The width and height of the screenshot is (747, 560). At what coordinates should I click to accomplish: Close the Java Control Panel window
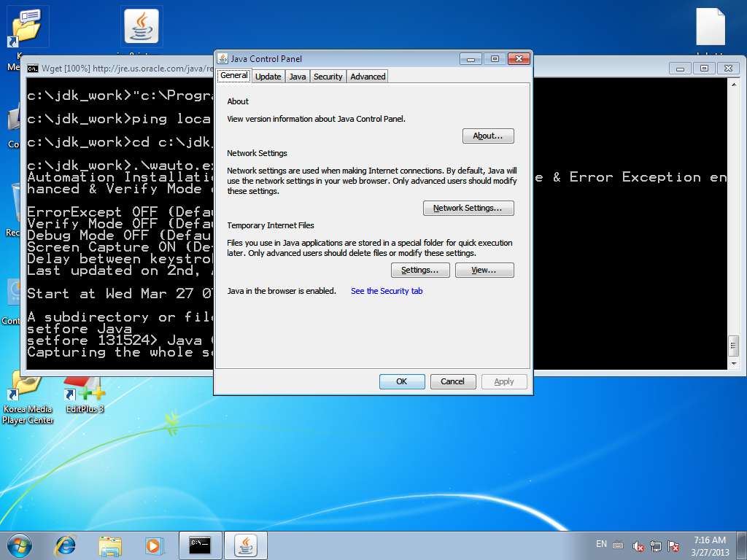tap(519, 58)
